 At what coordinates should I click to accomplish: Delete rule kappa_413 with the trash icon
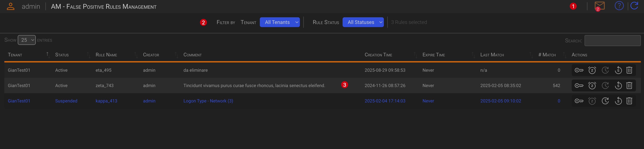click(x=629, y=101)
